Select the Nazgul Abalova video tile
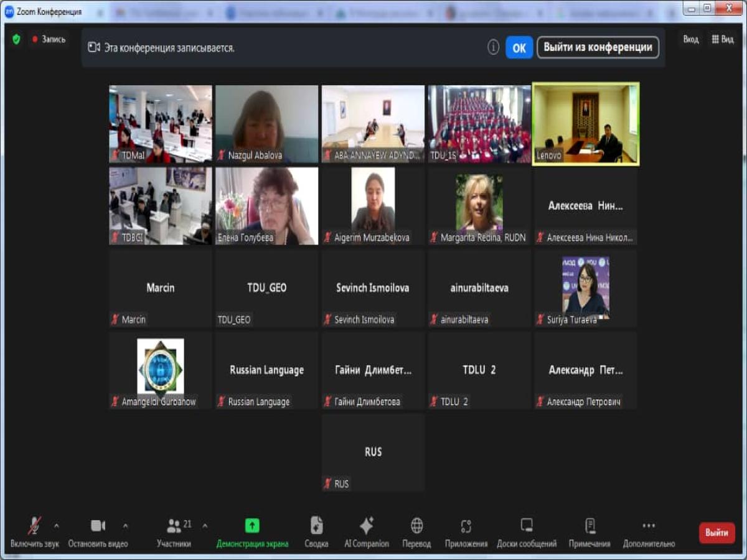The image size is (747, 560). 266,124
